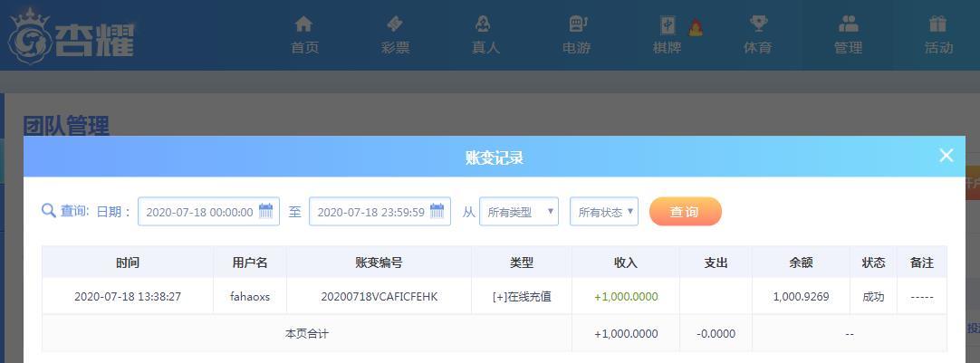Click the +1,000.0000 total in 本页合计 row

coord(626,334)
